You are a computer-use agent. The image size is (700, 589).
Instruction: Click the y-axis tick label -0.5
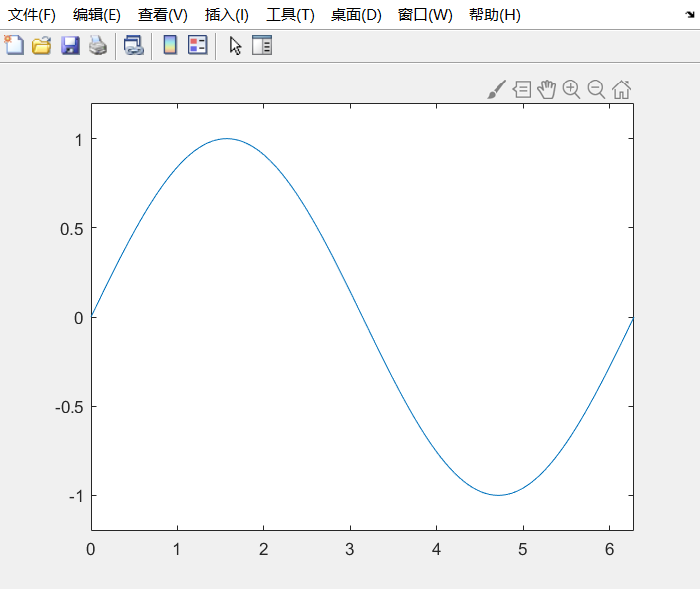(69, 407)
